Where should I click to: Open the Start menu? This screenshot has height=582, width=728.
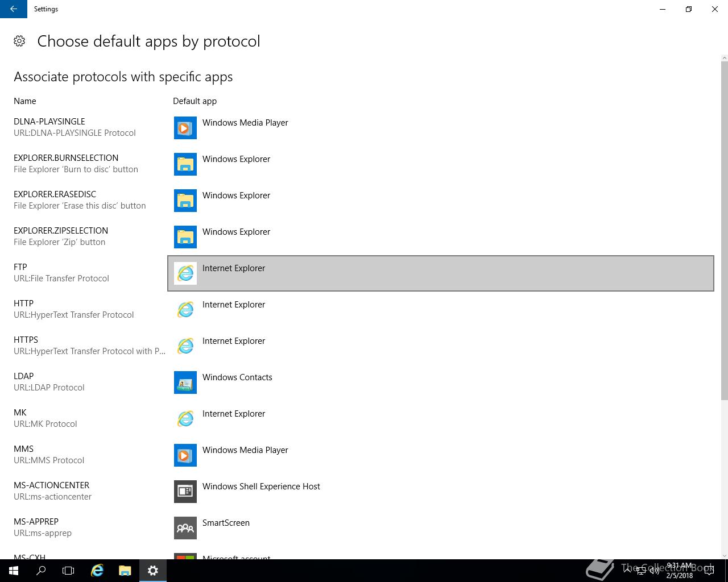(x=14, y=571)
